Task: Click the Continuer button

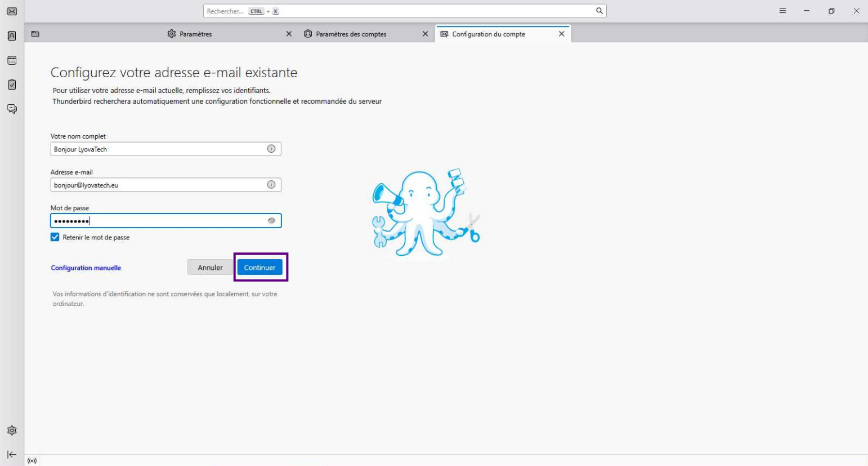Action: click(x=259, y=268)
